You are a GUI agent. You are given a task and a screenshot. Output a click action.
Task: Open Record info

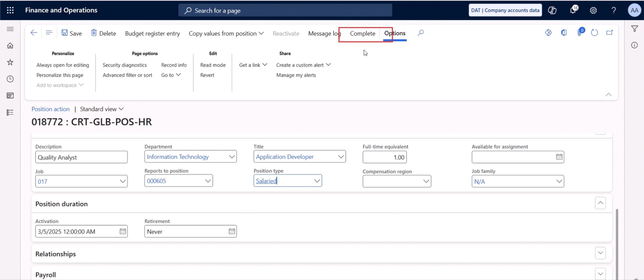[174, 65]
